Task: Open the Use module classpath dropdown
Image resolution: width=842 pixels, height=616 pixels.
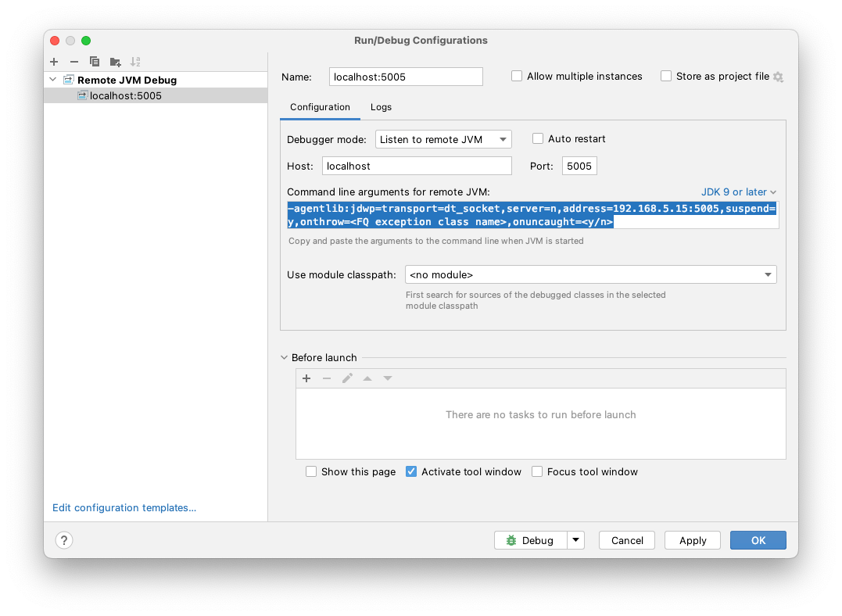Action: 590,275
